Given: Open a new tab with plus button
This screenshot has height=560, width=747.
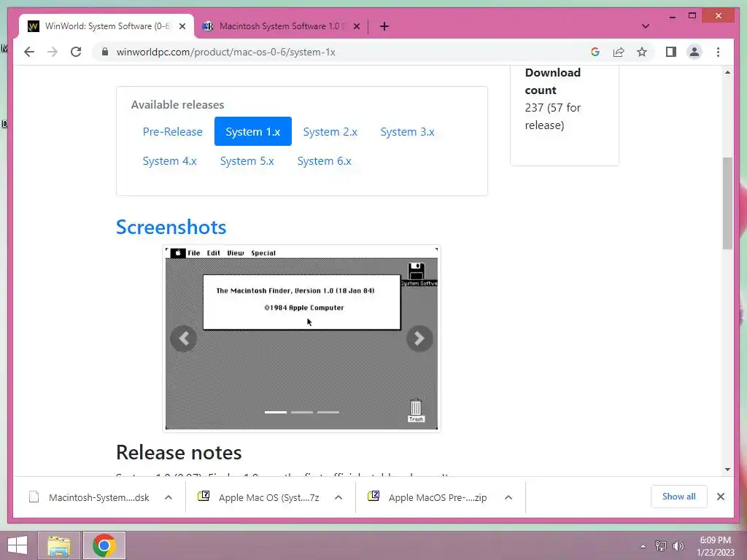Looking at the screenshot, I should pyautogui.click(x=384, y=26).
